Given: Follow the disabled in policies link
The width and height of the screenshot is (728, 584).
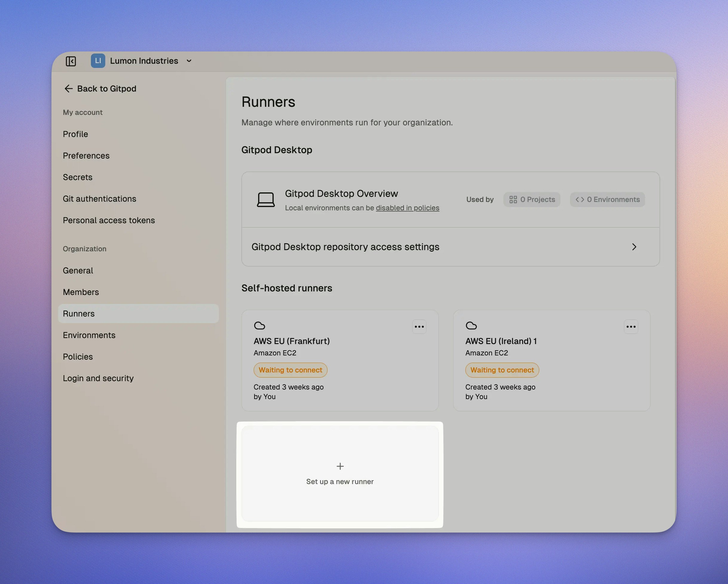Looking at the screenshot, I should tap(407, 208).
